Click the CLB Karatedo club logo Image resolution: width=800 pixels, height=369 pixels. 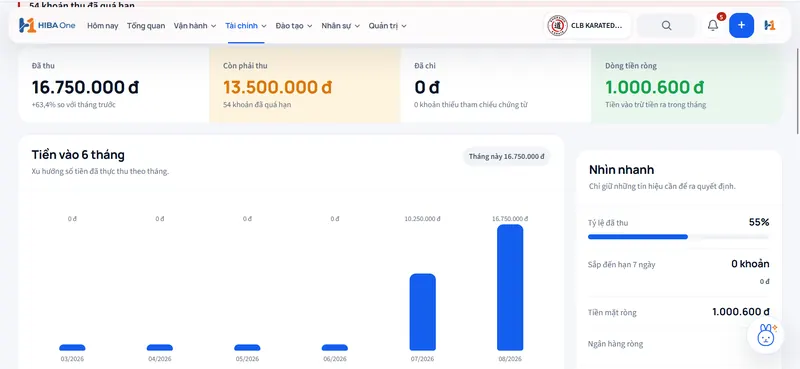pos(558,26)
